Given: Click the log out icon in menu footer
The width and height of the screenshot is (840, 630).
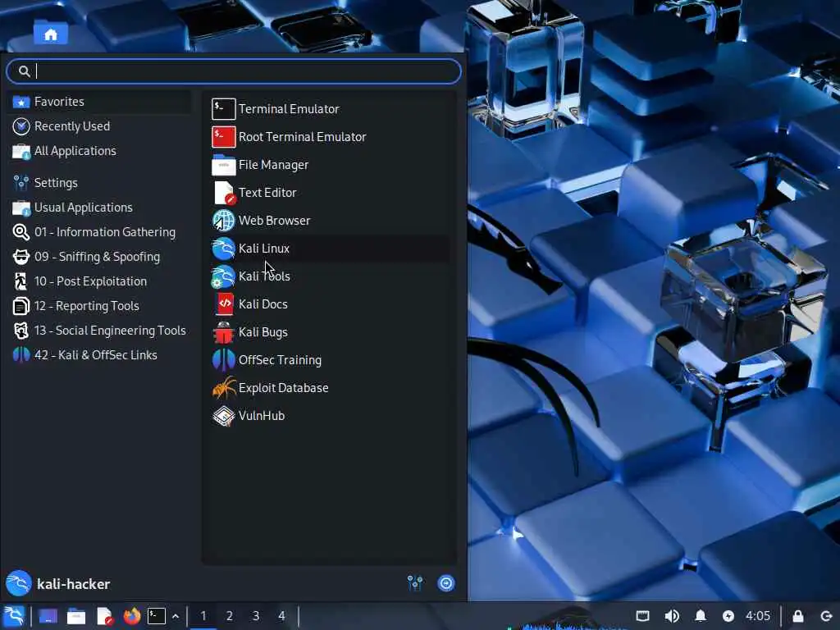Looking at the screenshot, I should [x=445, y=583].
